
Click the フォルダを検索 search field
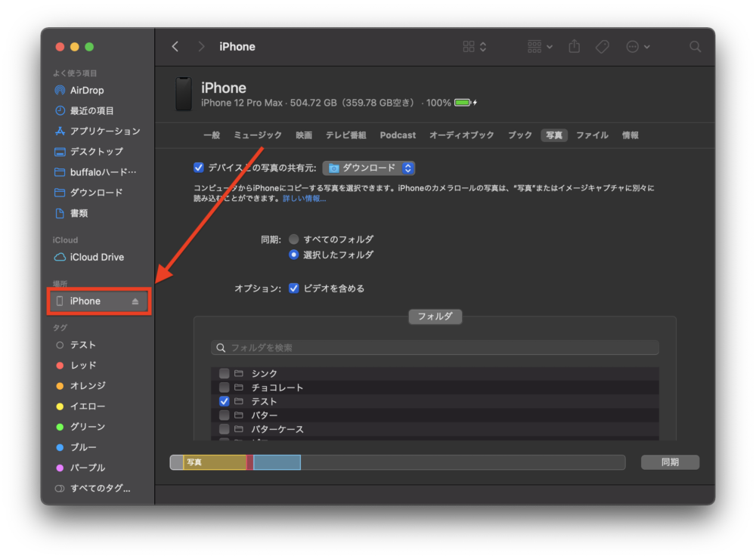435,347
